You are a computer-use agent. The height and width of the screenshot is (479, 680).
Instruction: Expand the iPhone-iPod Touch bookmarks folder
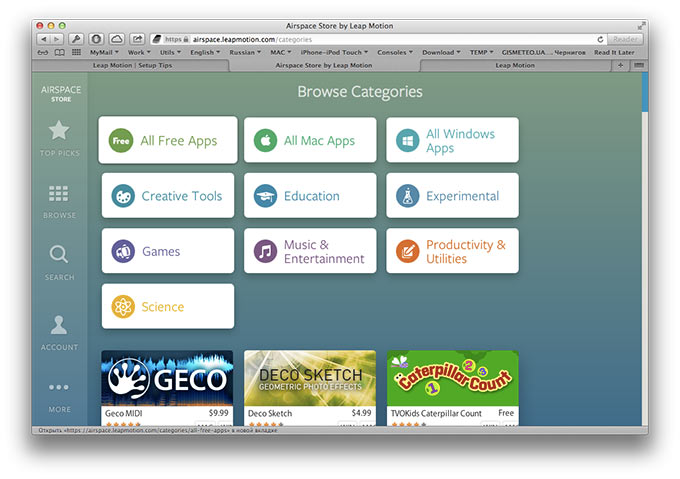coord(334,52)
